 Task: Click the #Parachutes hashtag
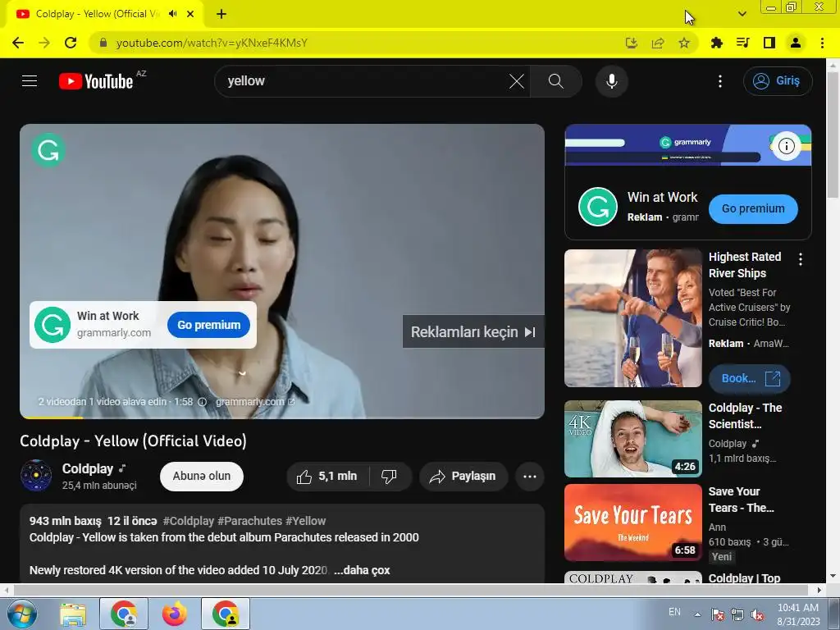(x=249, y=521)
